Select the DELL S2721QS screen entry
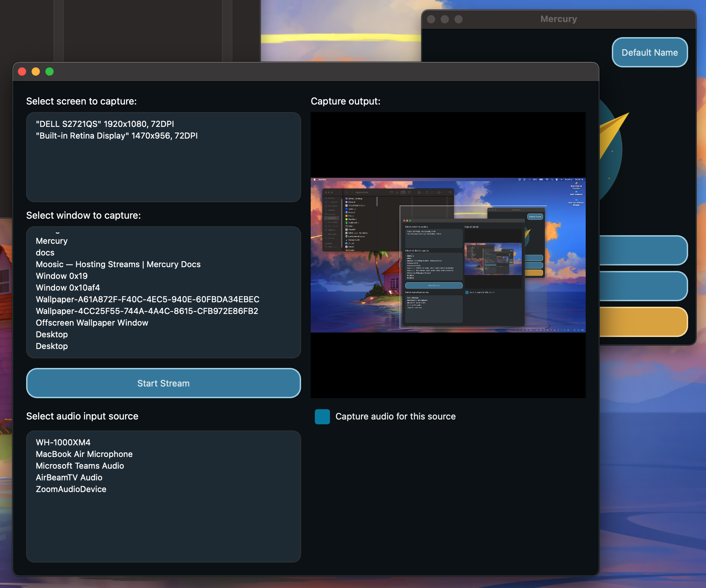Image resolution: width=706 pixels, height=588 pixels. 105,124
